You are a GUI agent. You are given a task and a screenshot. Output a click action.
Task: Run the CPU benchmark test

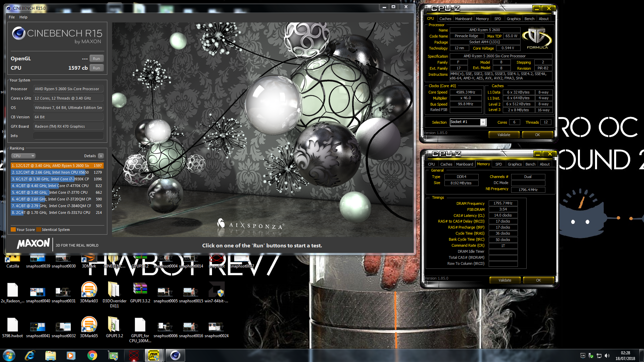(96, 68)
